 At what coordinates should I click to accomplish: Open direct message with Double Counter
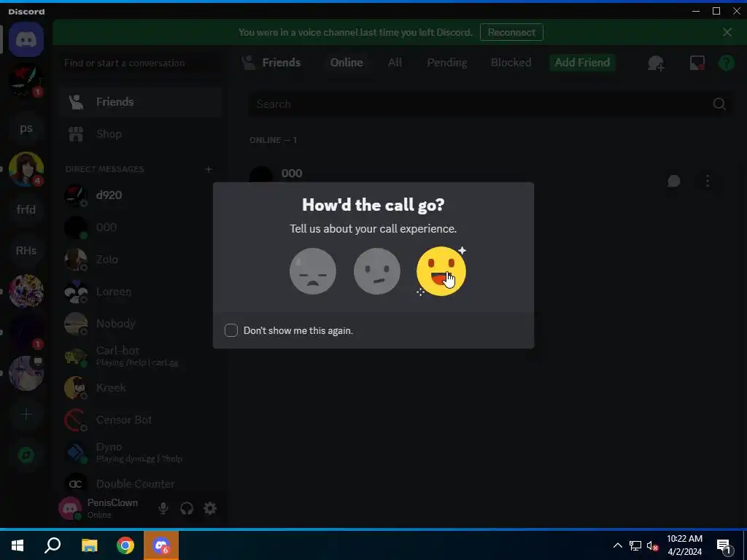[x=141, y=484]
